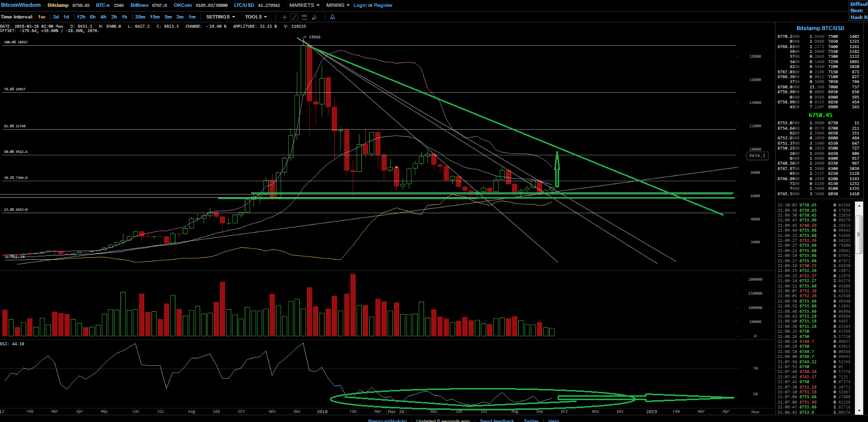Expand the TOOLS dropdown

[255, 17]
